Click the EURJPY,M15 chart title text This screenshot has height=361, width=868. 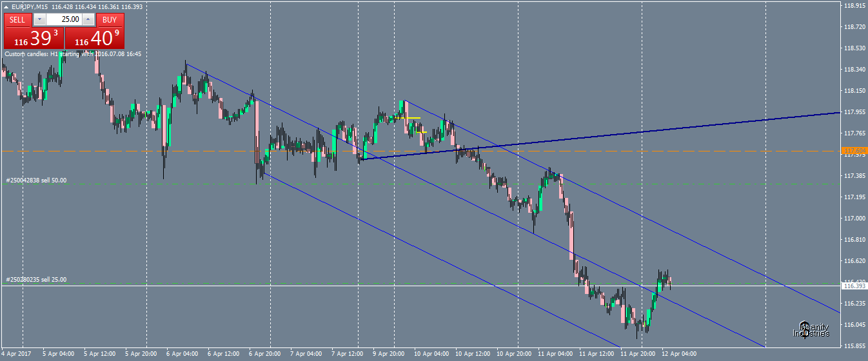point(31,6)
